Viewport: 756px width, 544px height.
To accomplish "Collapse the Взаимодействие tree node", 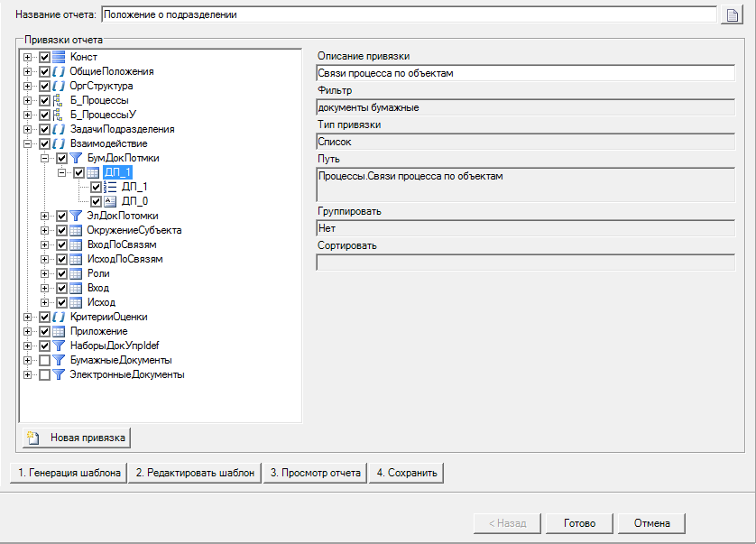I will 28,143.
